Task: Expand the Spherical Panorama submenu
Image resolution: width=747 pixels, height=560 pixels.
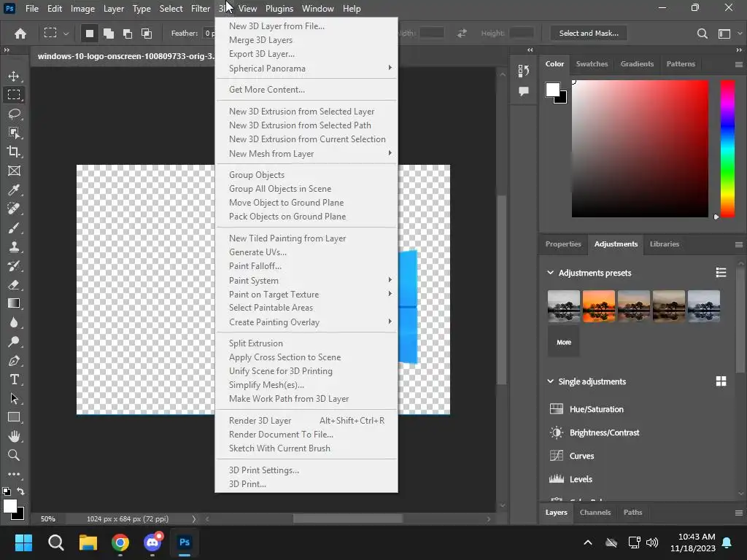Action: coord(306,68)
